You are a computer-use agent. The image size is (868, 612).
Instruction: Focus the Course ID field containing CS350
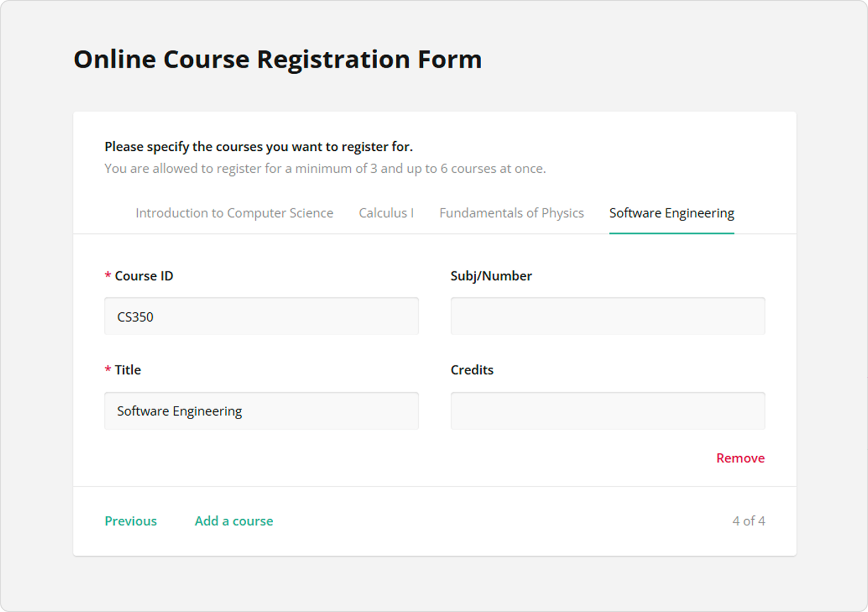(x=261, y=317)
